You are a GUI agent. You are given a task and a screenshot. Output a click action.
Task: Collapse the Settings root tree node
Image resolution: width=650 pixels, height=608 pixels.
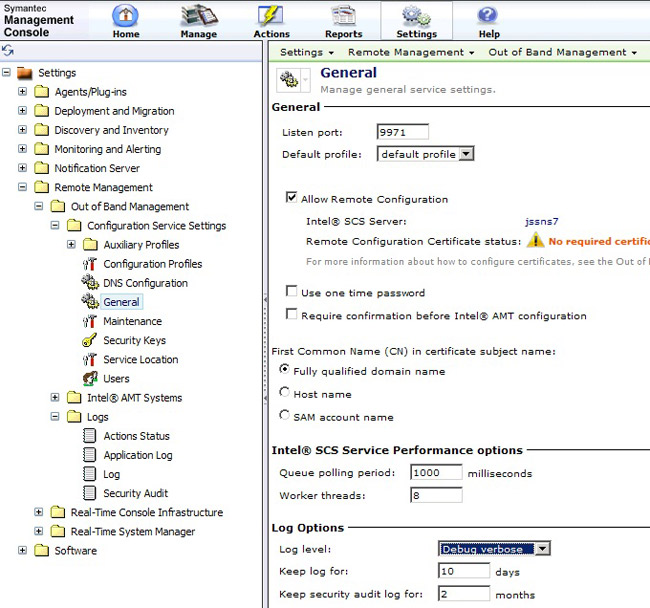(x=6, y=72)
